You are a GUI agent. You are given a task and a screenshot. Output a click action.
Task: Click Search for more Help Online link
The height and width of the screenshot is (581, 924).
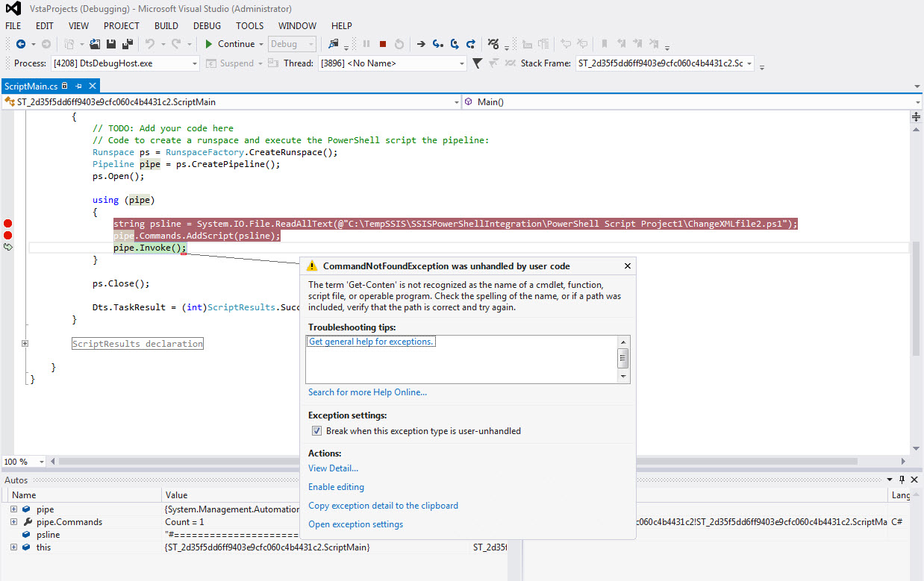pos(367,392)
